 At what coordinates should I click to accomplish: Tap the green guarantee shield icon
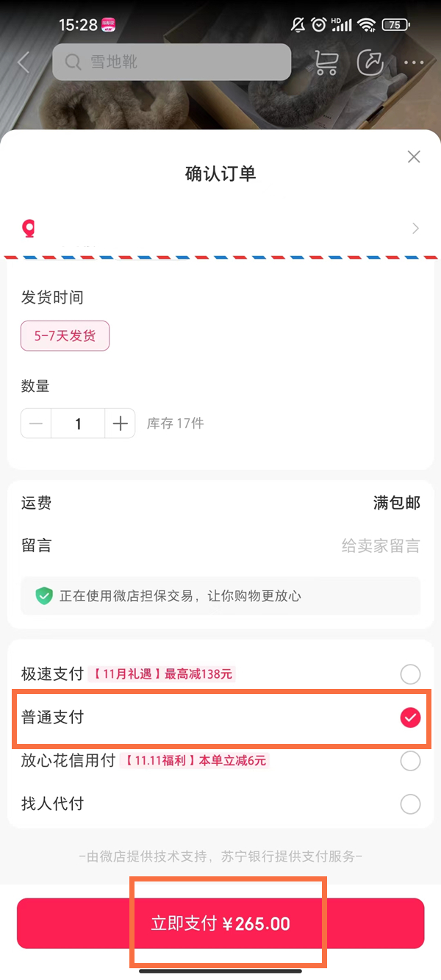click(x=45, y=595)
